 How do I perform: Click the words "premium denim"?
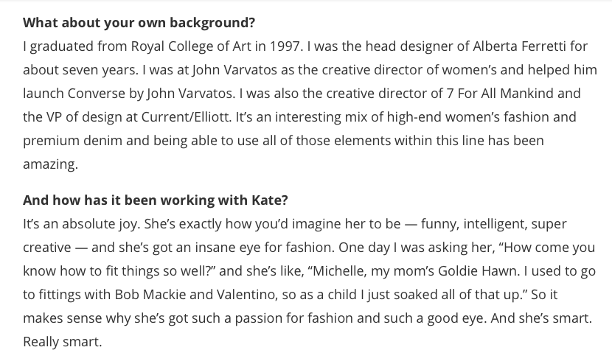coord(72,141)
